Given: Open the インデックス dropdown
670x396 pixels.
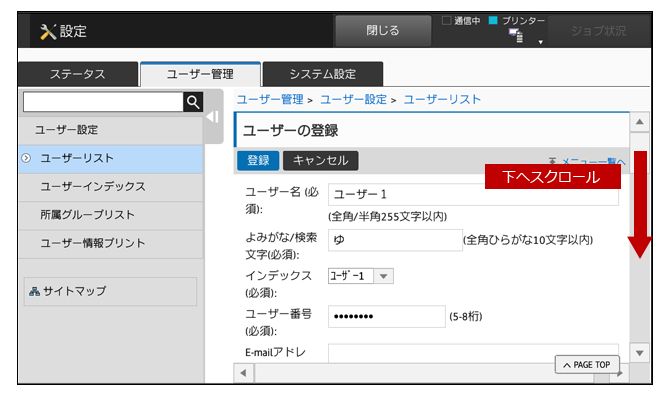Looking at the screenshot, I should [361, 276].
